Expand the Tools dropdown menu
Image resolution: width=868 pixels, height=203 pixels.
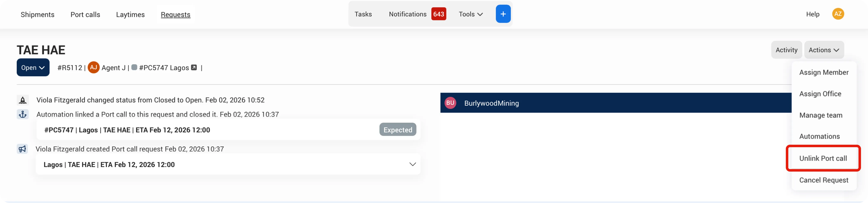[471, 14]
